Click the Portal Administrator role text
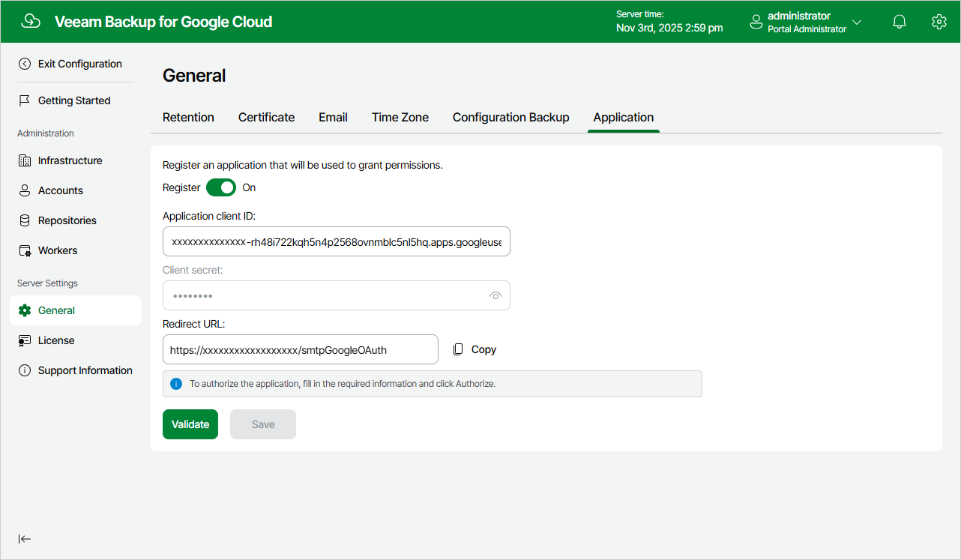 (807, 29)
